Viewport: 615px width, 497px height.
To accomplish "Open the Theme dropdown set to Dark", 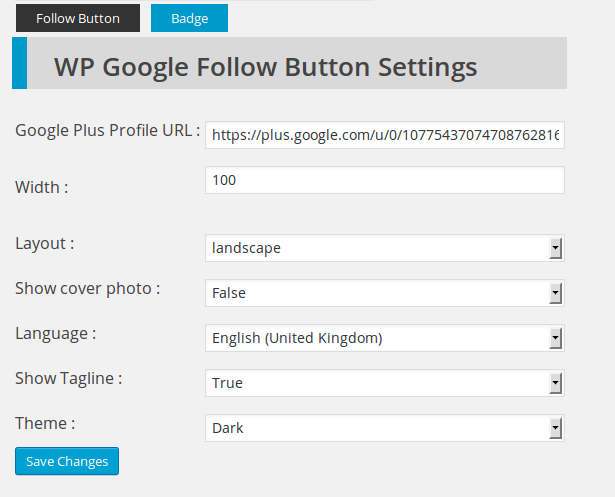I will [x=385, y=428].
